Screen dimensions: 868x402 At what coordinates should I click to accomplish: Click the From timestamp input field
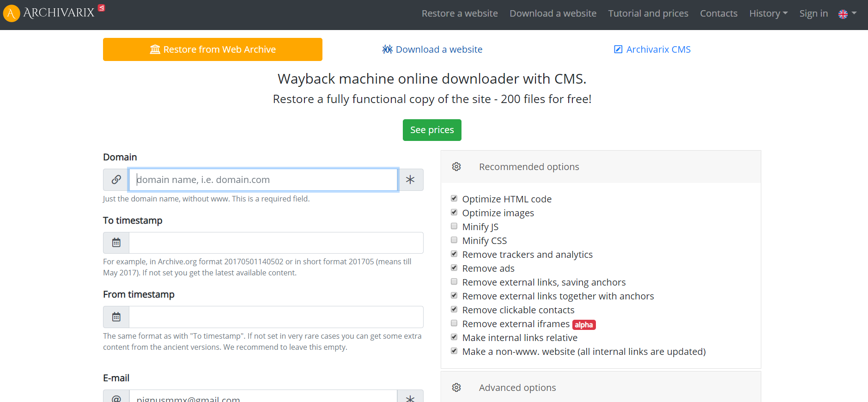click(276, 317)
